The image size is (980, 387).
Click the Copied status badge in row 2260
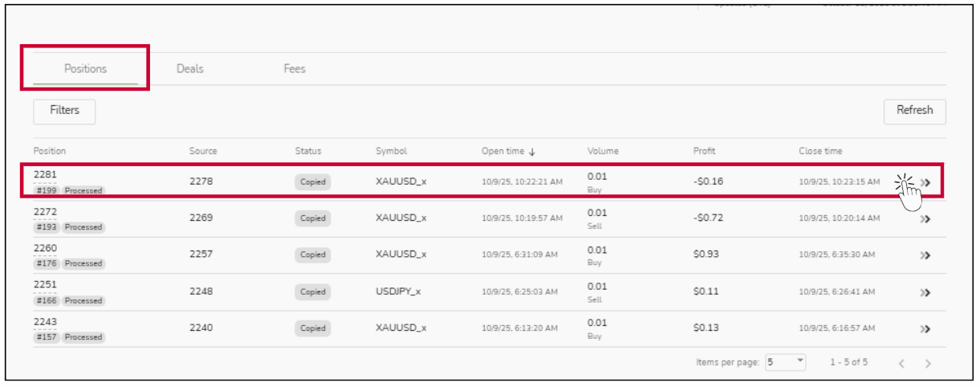click(x=312, y=255)
